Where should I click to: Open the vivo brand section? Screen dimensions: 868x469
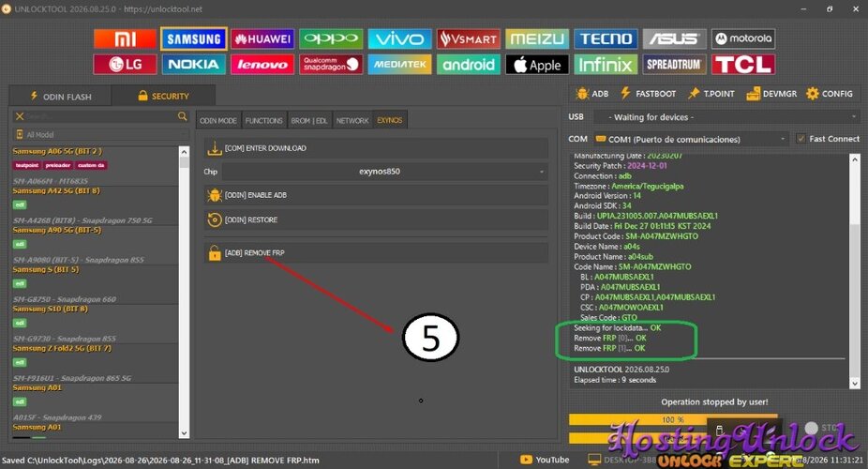click(x=399, y=38)
